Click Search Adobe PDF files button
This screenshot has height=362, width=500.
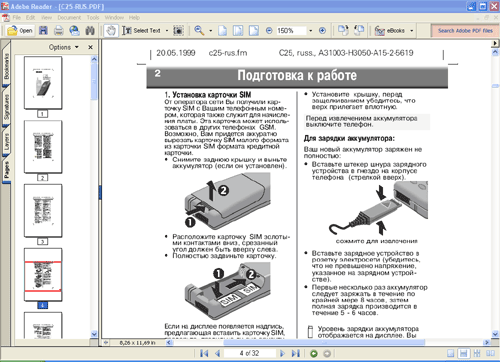click(x=465, y=31)
